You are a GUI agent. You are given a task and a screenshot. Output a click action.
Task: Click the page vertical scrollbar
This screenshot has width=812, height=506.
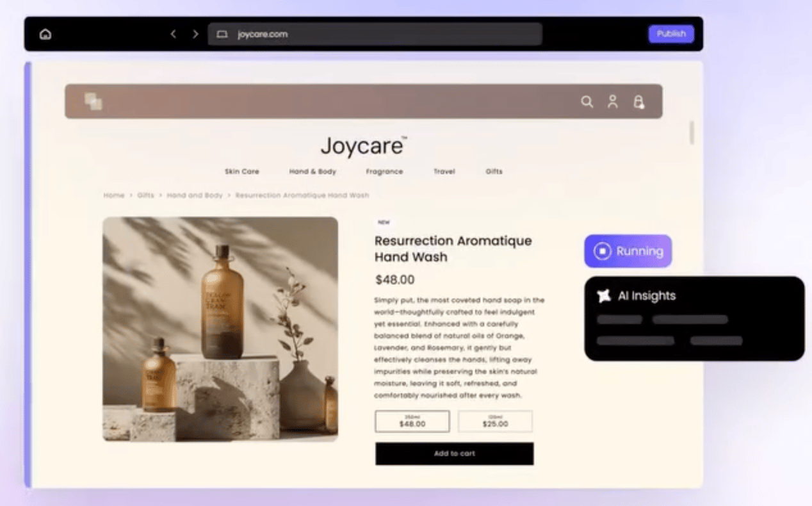[692, 133]
